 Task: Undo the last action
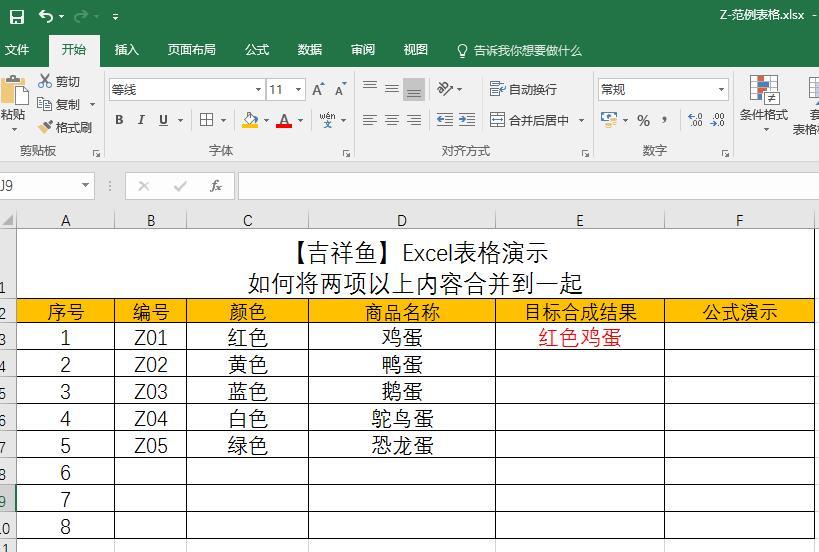[45, 17]
